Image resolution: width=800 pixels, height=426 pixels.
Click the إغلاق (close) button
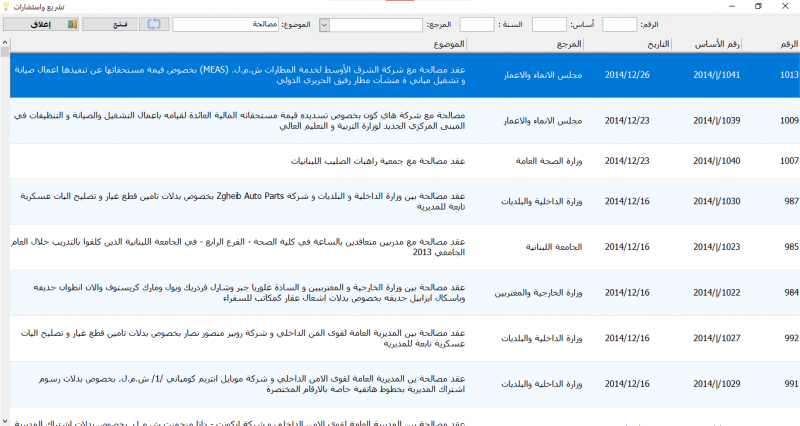coord(41,24)
